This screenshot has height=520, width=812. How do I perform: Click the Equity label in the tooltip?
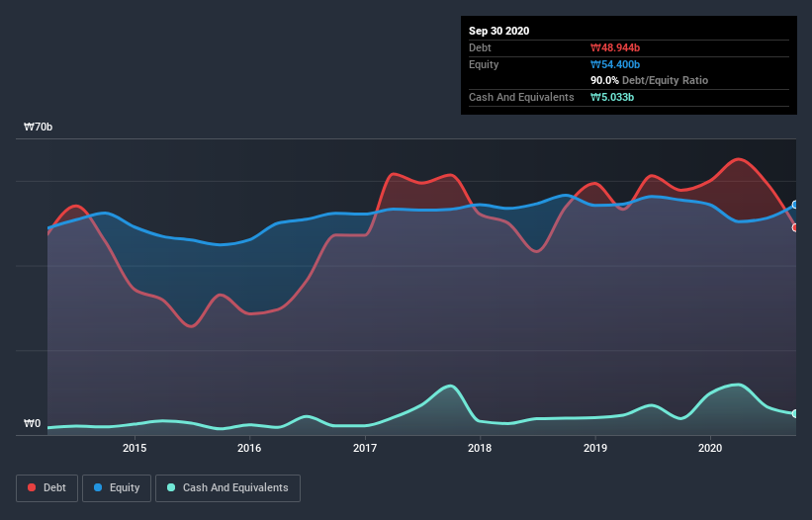[x=484, y=64]
